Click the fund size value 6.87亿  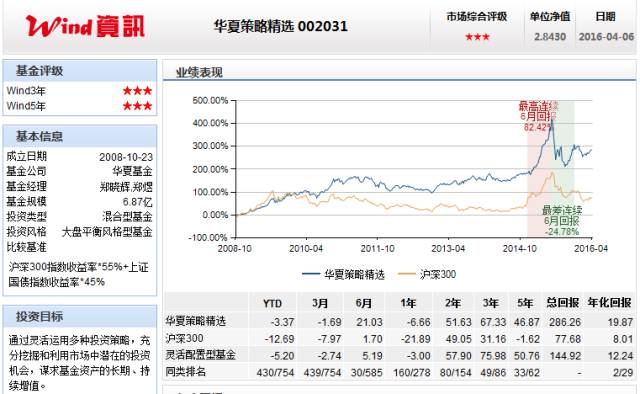[x=138, y=202]
